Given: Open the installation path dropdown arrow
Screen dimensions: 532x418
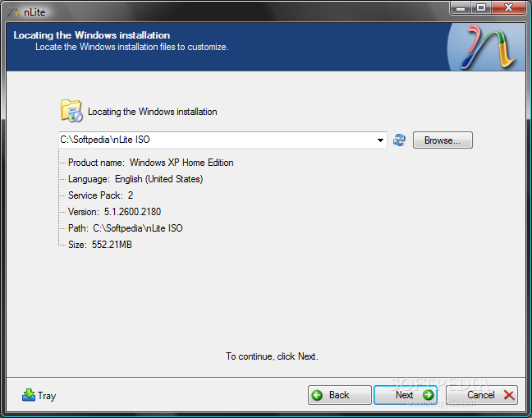Looking at the screenshot, I should pos(380,140).
